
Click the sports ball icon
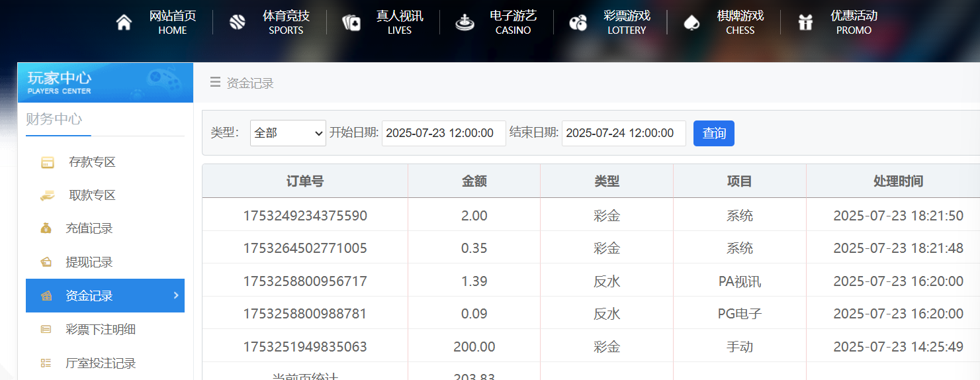point(238,23)
